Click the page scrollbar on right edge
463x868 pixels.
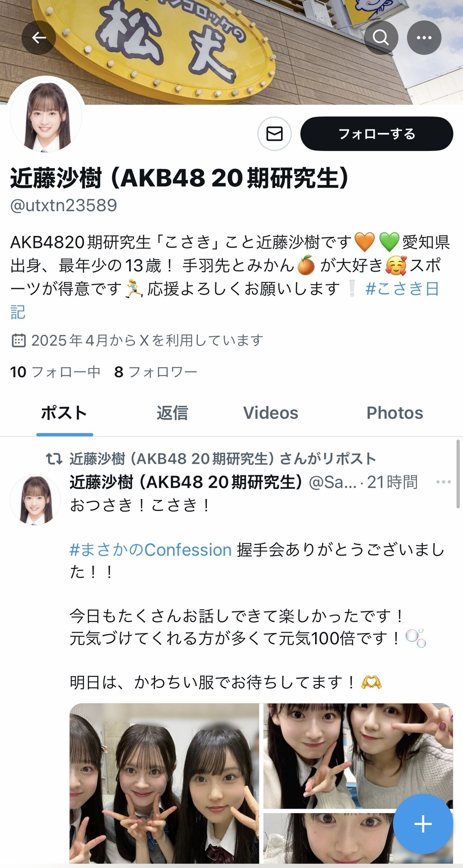[458, 474]
